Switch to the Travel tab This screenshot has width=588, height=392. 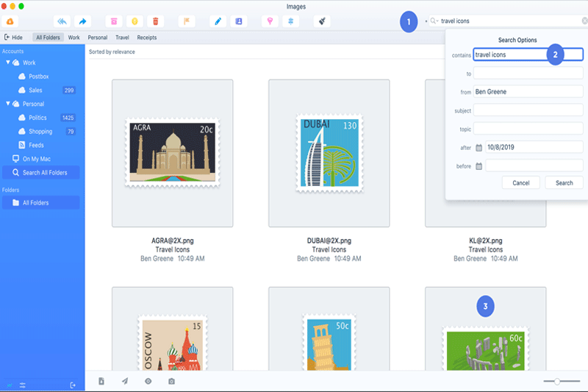(122, 37)
